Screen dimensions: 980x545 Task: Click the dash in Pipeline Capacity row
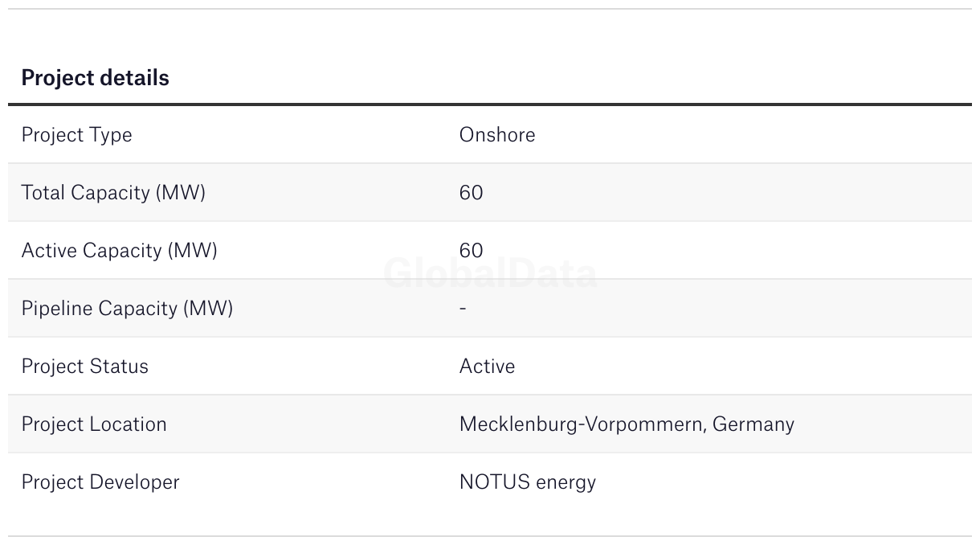463,309
